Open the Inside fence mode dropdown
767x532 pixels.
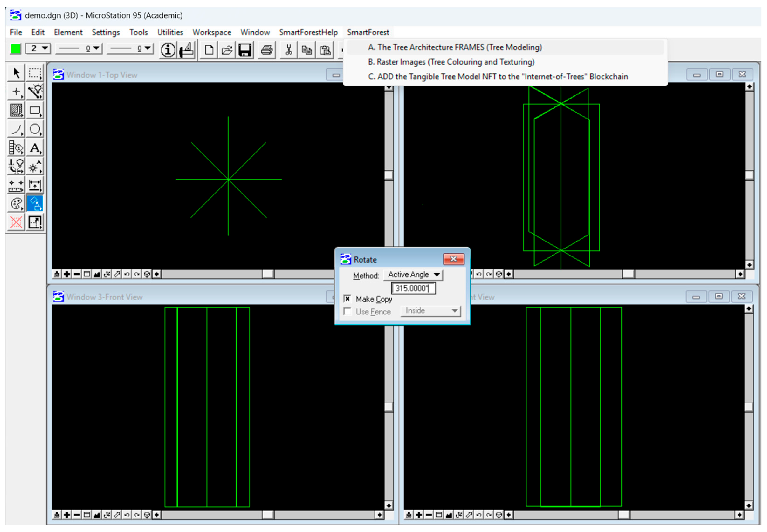[430, 311]
